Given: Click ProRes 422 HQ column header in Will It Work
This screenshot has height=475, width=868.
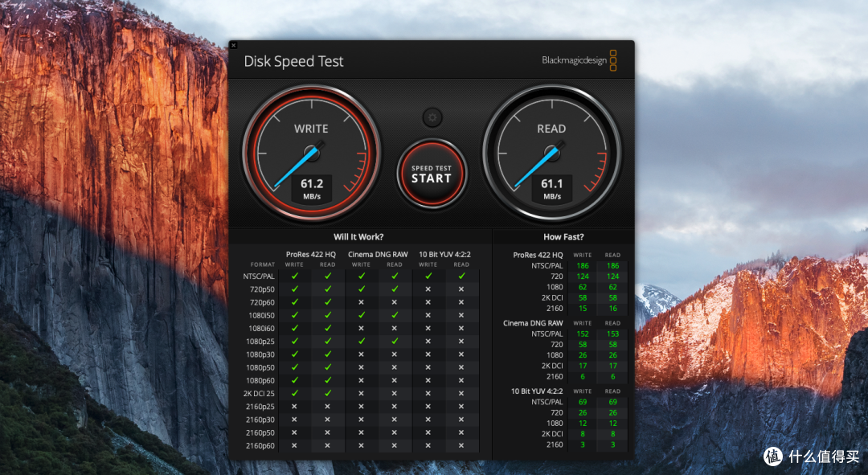Looking at the screenshot, I should (310, 255).
